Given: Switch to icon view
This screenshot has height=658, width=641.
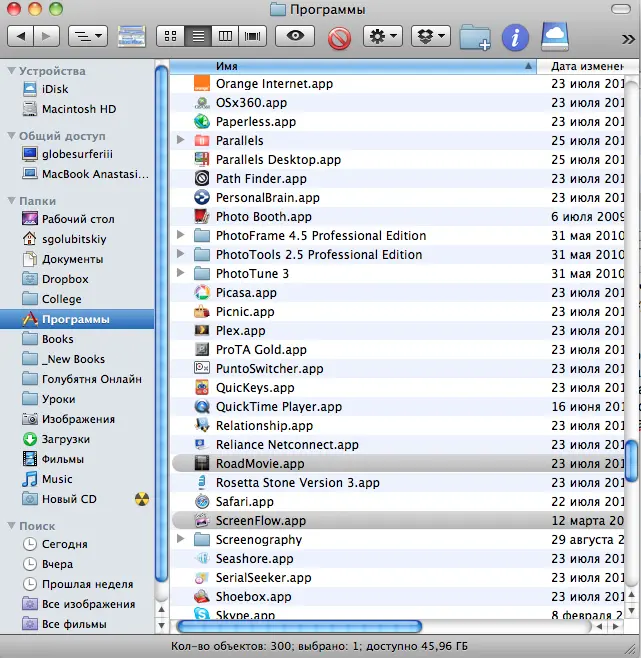Looking at the screenshot, I should [170, 37].
